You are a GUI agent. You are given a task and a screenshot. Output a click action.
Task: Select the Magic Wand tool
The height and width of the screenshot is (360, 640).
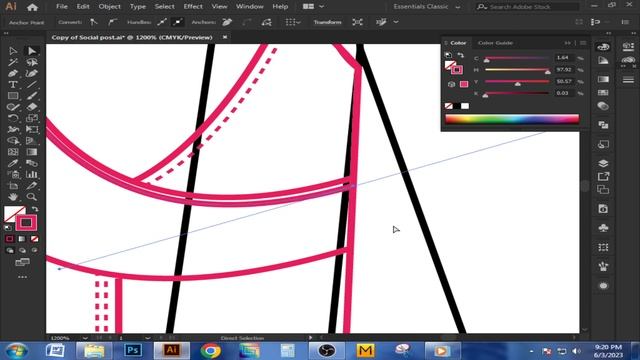pyautogui.click(x=13, y=62)
